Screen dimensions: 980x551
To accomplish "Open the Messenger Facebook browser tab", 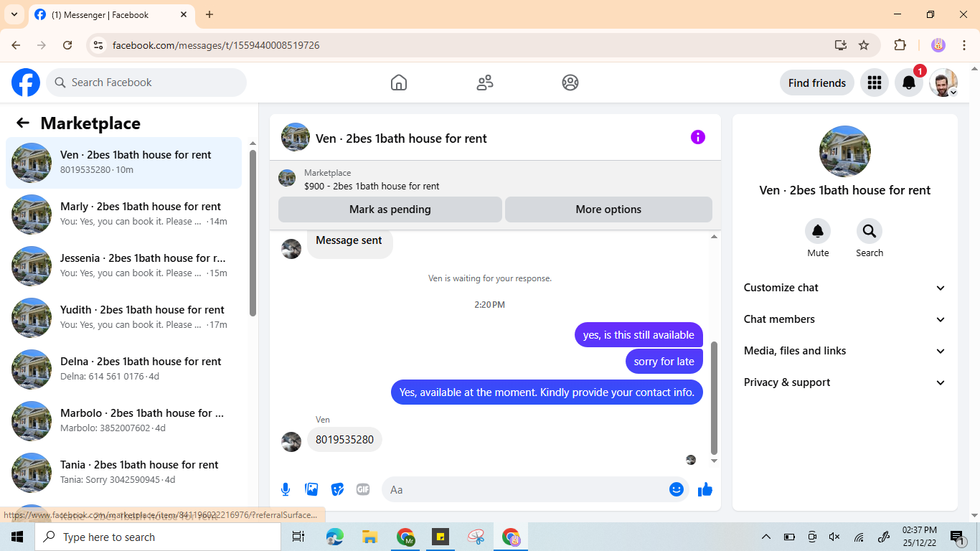I will (x=110, y=14).
